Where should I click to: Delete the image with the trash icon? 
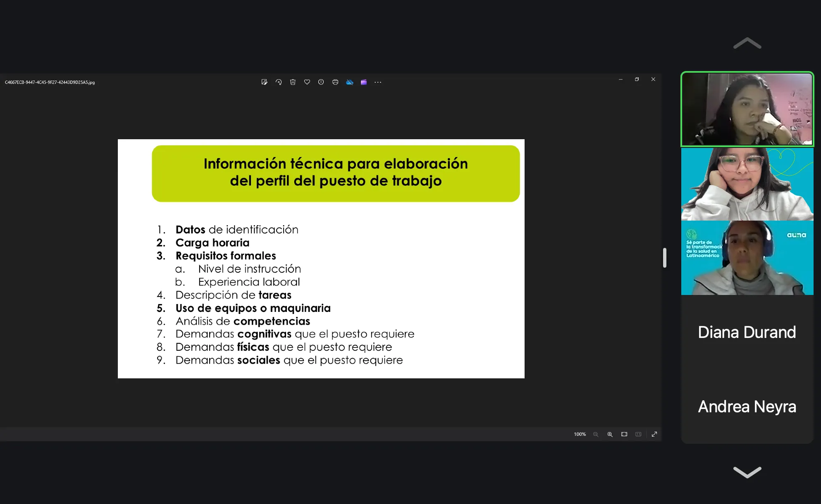[x=293, y=82]
